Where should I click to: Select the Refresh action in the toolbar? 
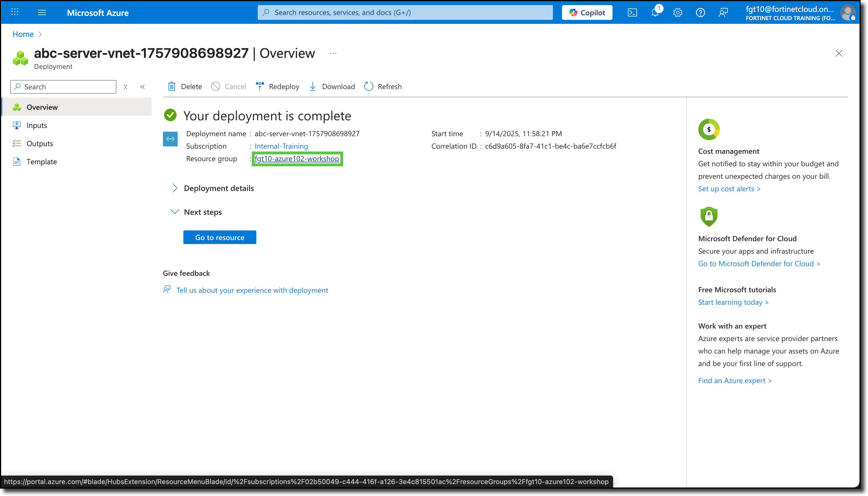point(383,86)
